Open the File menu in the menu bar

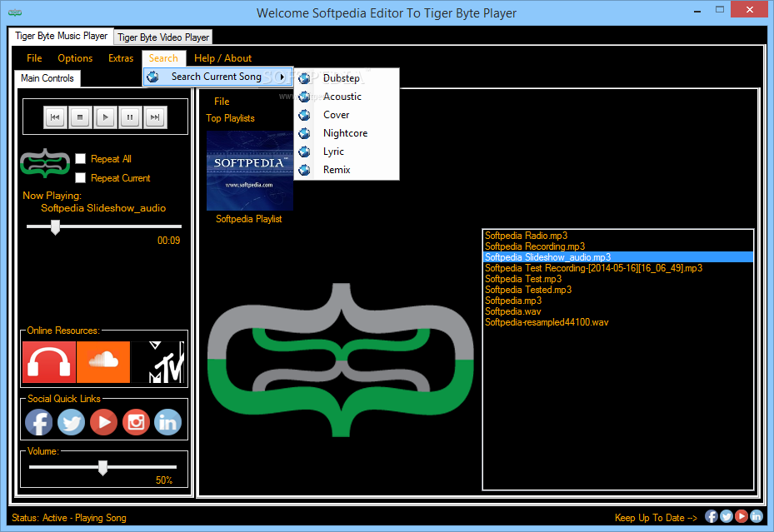tap(34, 58)
